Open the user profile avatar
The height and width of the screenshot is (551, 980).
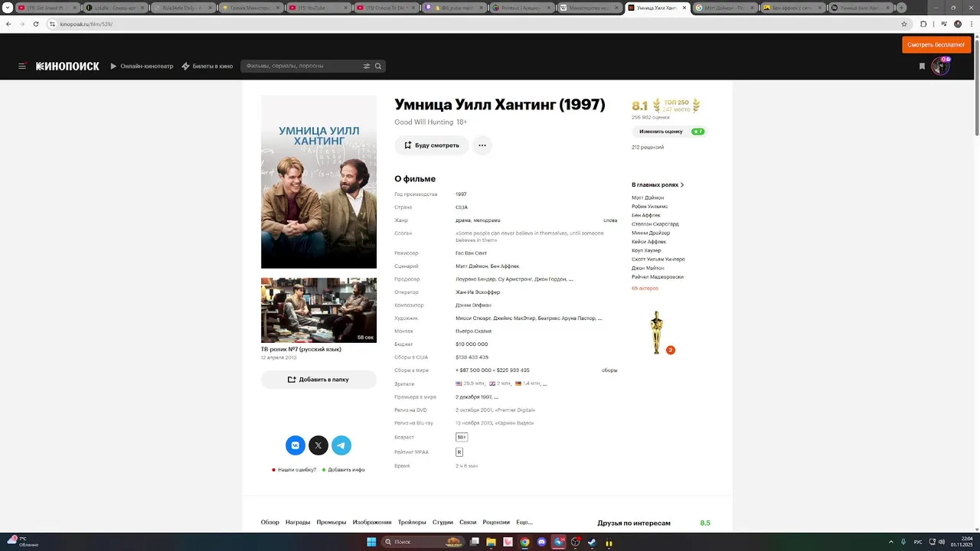pyautogui.click(x=940, y=67)
